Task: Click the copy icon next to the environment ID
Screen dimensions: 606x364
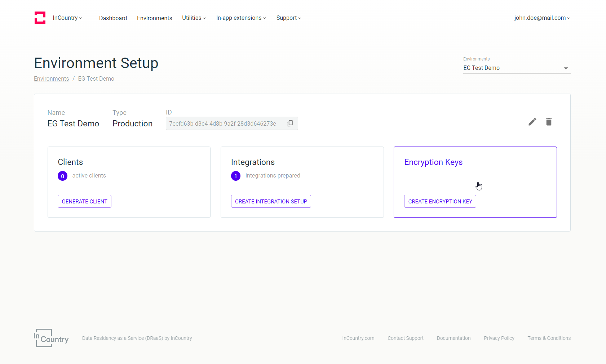Action: click(x=290, y=123)
